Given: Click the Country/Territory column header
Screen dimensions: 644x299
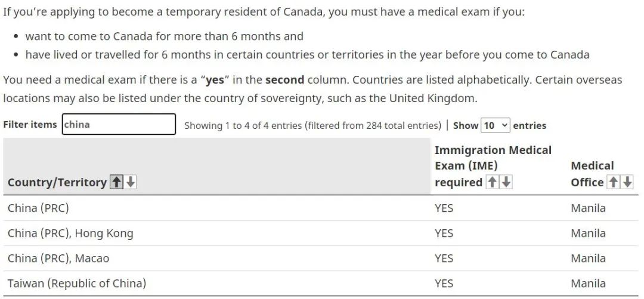Looking at the screenshot, I should 57,182.
